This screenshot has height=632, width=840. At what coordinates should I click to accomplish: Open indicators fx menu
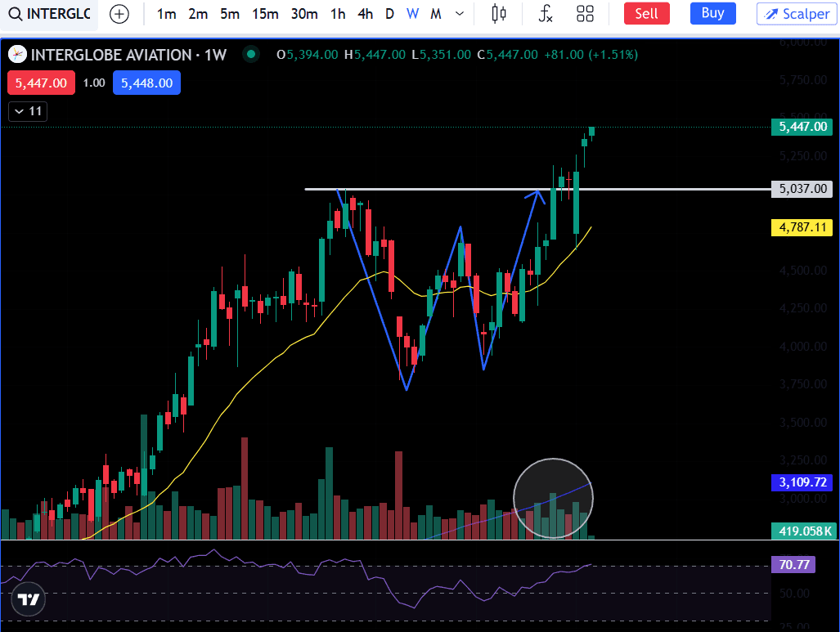(546, 14)
